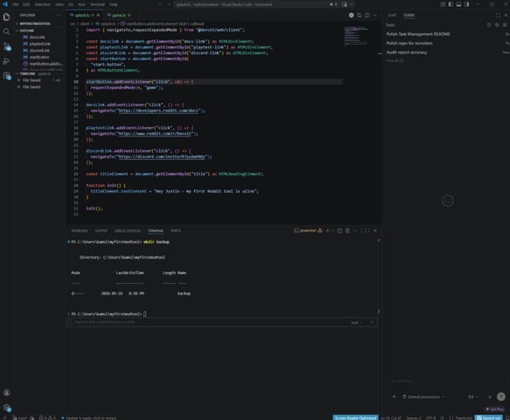Open Source Control view in activity bar
Viewport: 510px width, 420px height.
click(7, 46)
